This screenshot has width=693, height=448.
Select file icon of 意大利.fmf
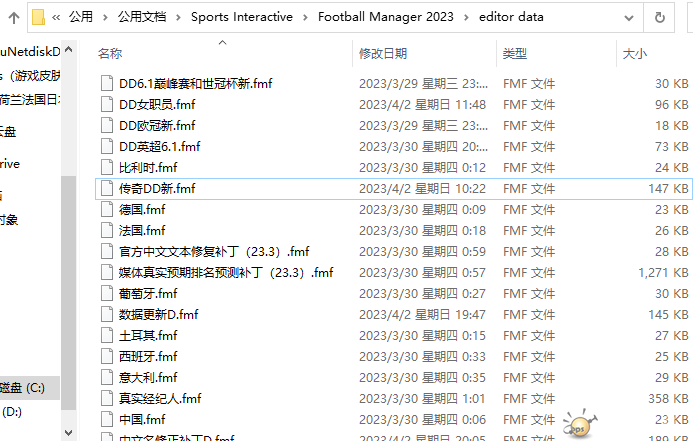pos(107,377)
